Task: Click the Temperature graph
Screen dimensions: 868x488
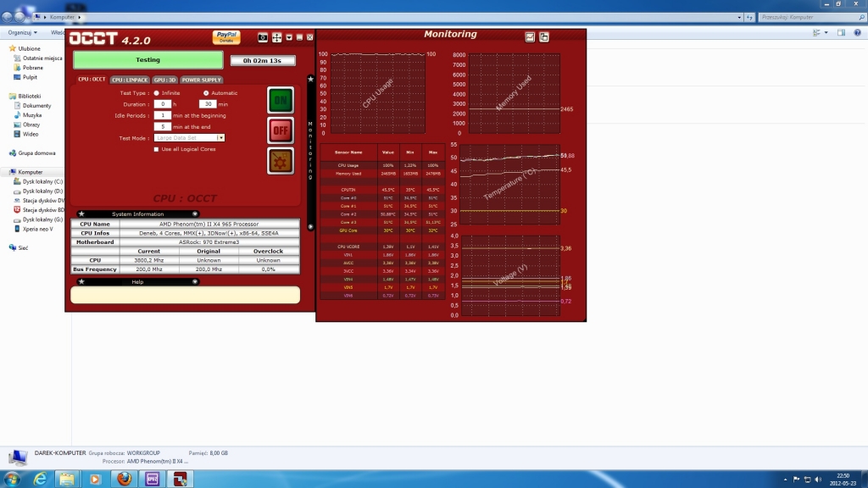Action: click(x=509, y=184)
